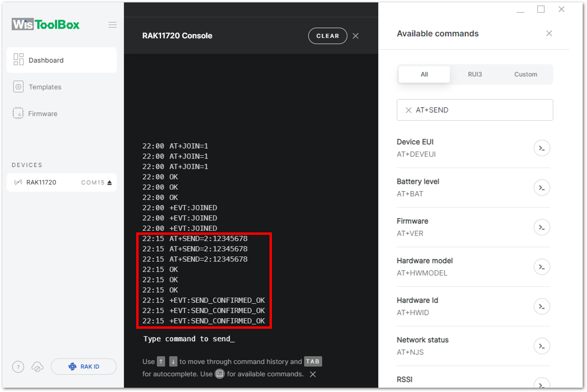Select the Network status command label
The image size is (587, 392).
(423, 340)
